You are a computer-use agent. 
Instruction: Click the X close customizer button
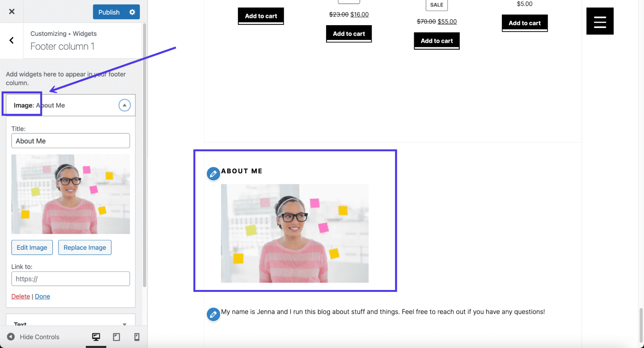click(x=12, y=12)
